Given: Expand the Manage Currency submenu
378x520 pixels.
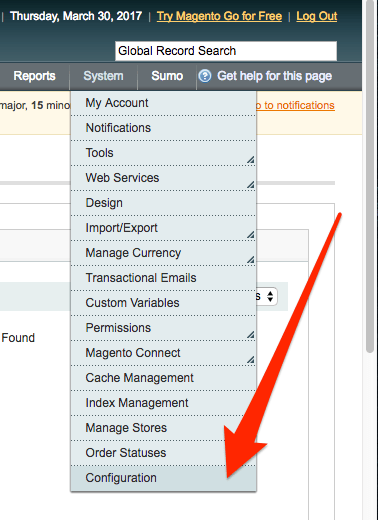Looking at the screenshot, I should pos(163,253).
